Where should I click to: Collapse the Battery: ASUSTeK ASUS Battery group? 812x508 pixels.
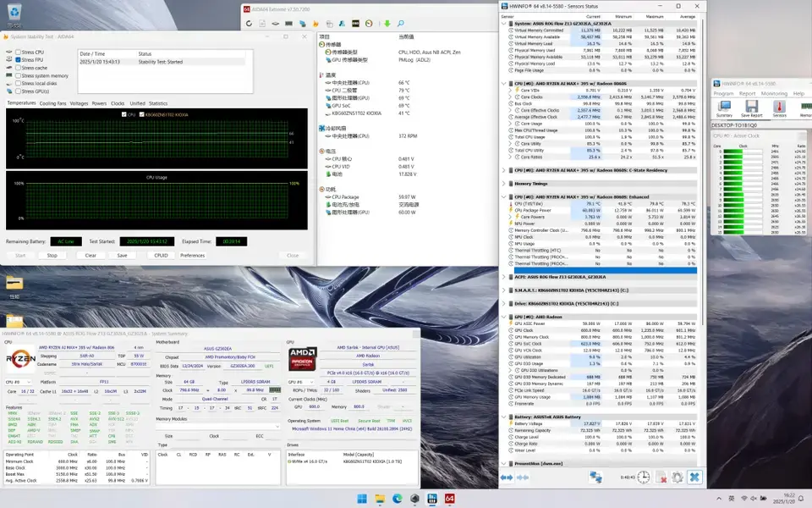point(504,417)
